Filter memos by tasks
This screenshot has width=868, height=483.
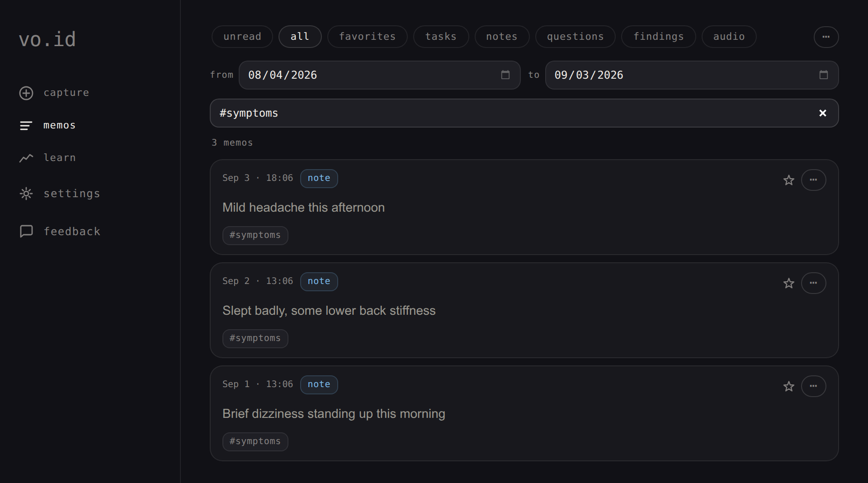(441, 37)
